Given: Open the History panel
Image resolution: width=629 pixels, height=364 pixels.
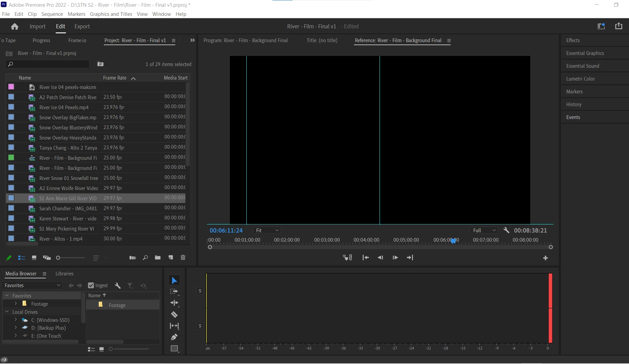Looking at the screenshot, I should tap(574, 104).
